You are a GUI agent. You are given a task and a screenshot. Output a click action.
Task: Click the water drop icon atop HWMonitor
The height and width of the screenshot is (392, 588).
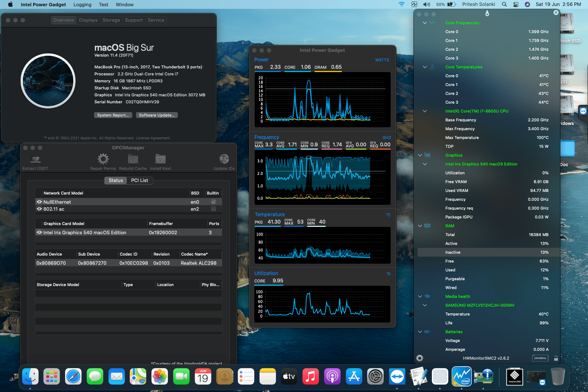click(487, 14)
